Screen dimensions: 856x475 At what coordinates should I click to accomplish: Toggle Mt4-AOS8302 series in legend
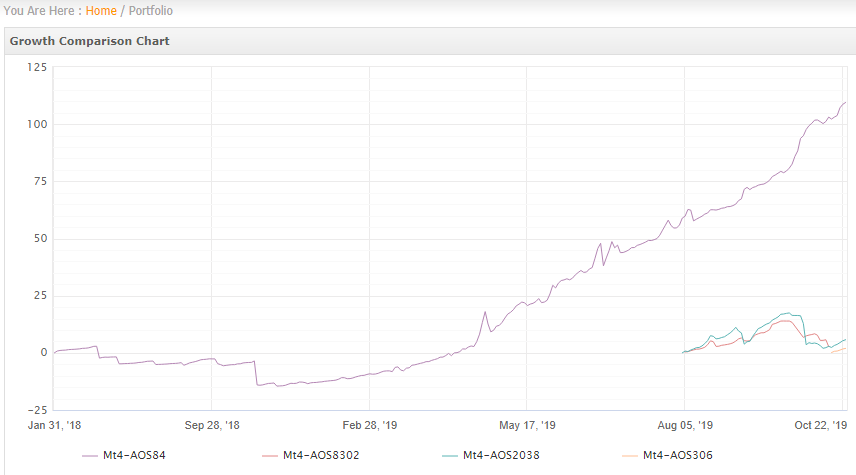311,455
